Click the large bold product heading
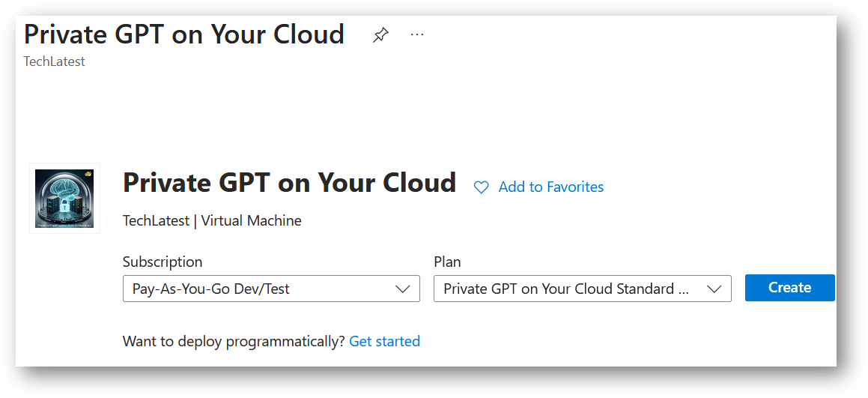The width and height of the screenshot is (868, 398). pyautogui.click(x=289, y=183)
